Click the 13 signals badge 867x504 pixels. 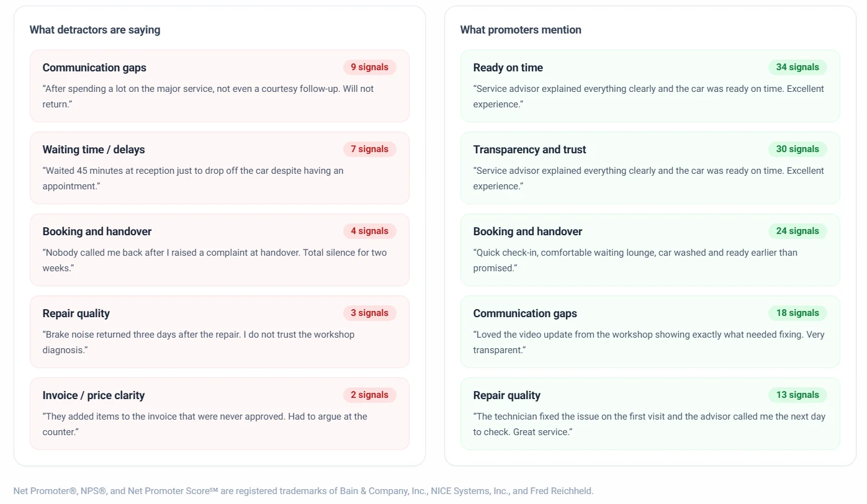(x=797, y=395)
